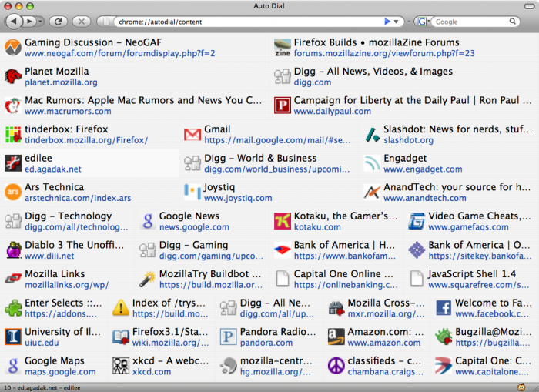This screenshot has height=392, width=539.
Task: Click the Slashdot icon
Action: point(372,135)
